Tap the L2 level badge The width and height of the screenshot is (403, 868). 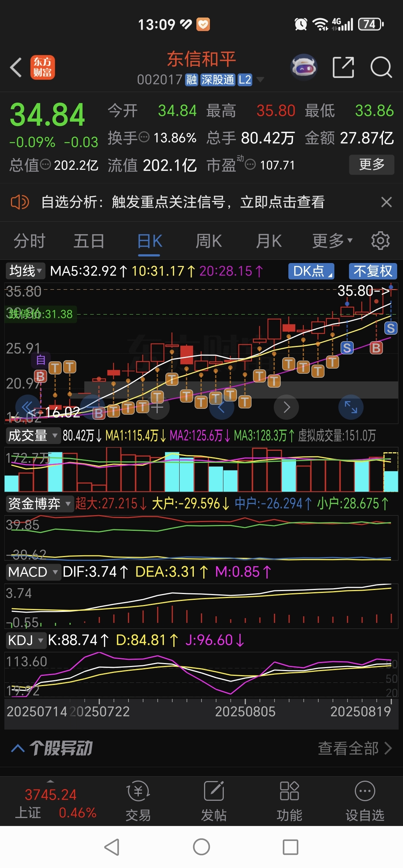245,80
